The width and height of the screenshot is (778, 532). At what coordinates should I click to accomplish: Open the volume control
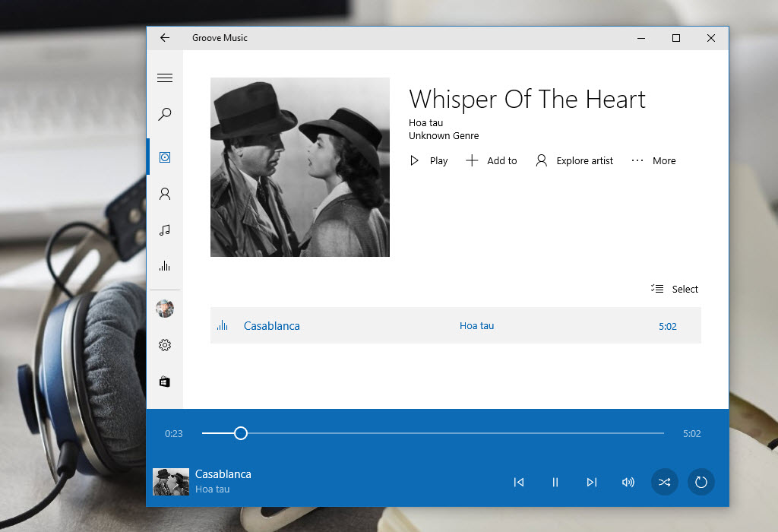(x=628, y=482)
